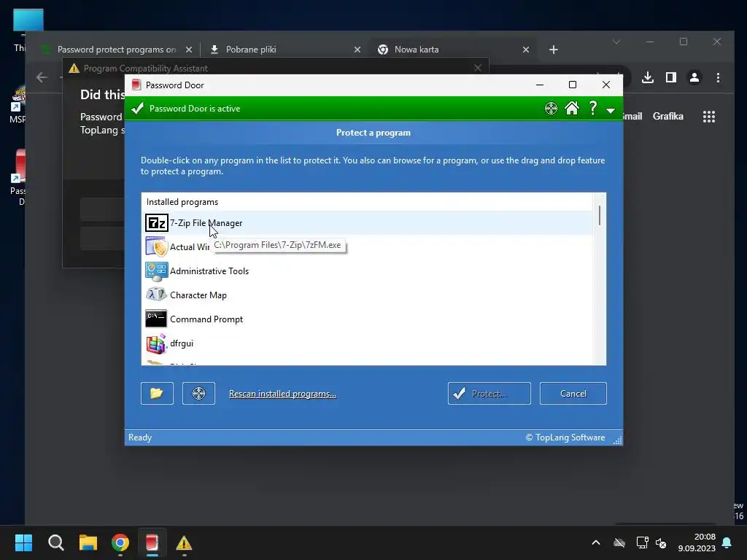Switch to Password protect programs Chrome tab
Viewport: 747px width, 560px height.
(x=117, y=50)
